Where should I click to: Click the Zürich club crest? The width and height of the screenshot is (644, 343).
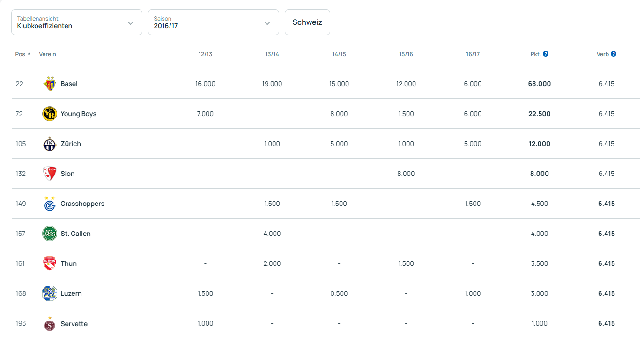(x=50, y=144)
